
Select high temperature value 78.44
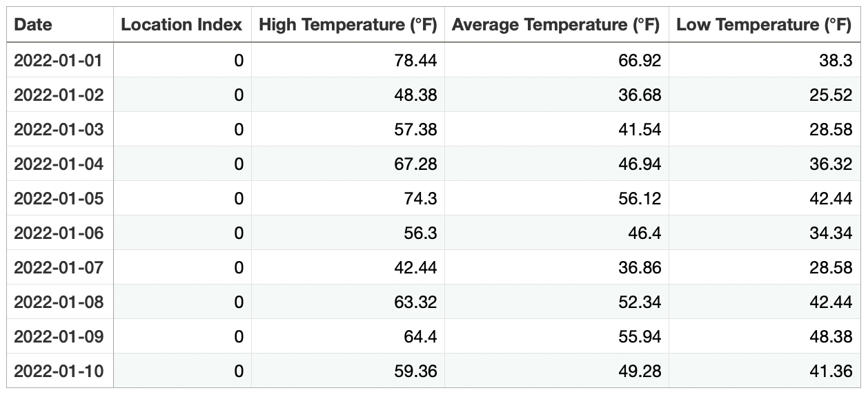415,61
